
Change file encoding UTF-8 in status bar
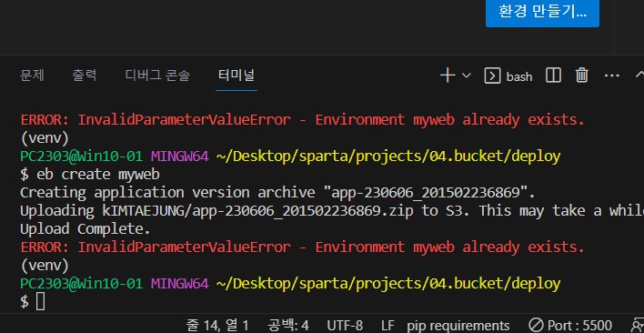345,326
